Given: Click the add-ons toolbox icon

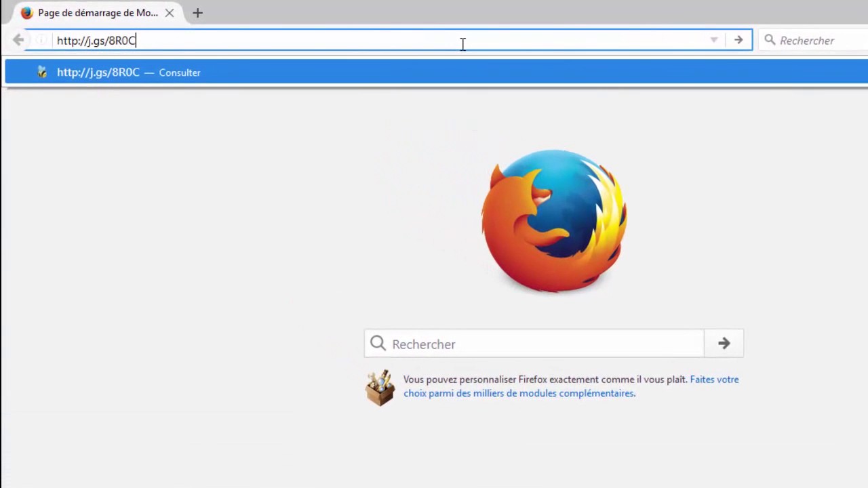Looking at the screenshot, I should point(380,387).
